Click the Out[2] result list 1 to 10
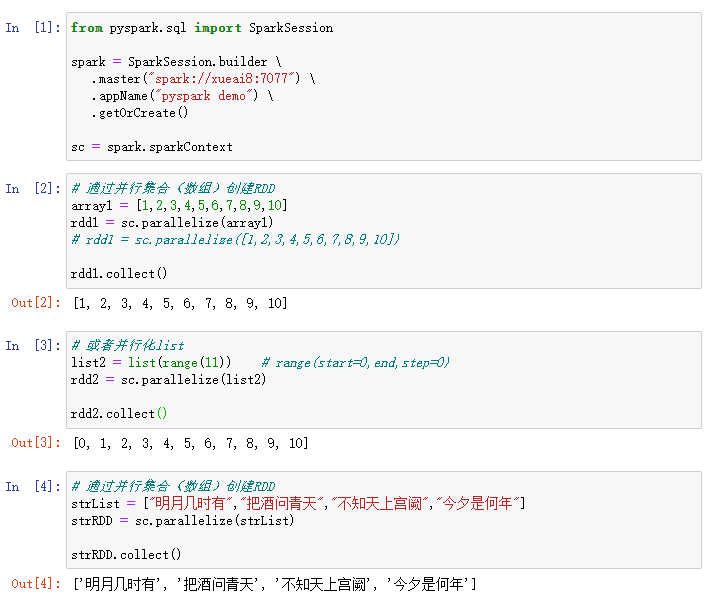Screen dimensions: 721x599 [180, 303]
